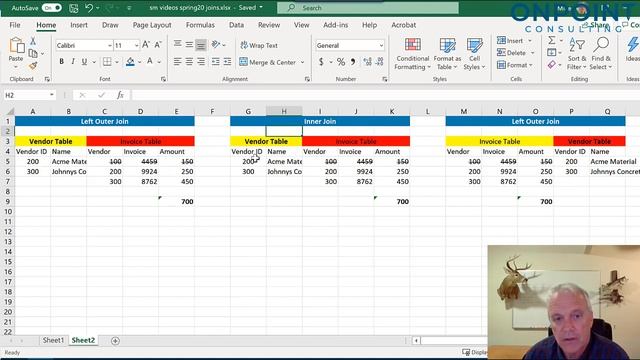640x360 pixels.
Task: Click the Format Painter brush icon
Action: 33,65
